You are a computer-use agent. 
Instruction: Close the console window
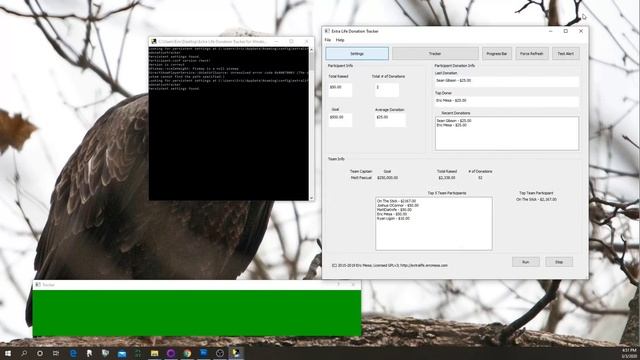coord(306,42)
